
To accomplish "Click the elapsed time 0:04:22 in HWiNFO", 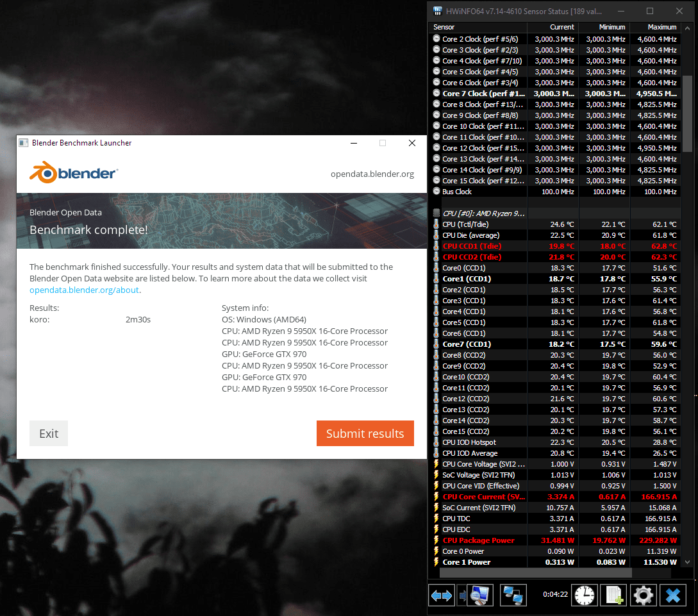I will point(555,594).
